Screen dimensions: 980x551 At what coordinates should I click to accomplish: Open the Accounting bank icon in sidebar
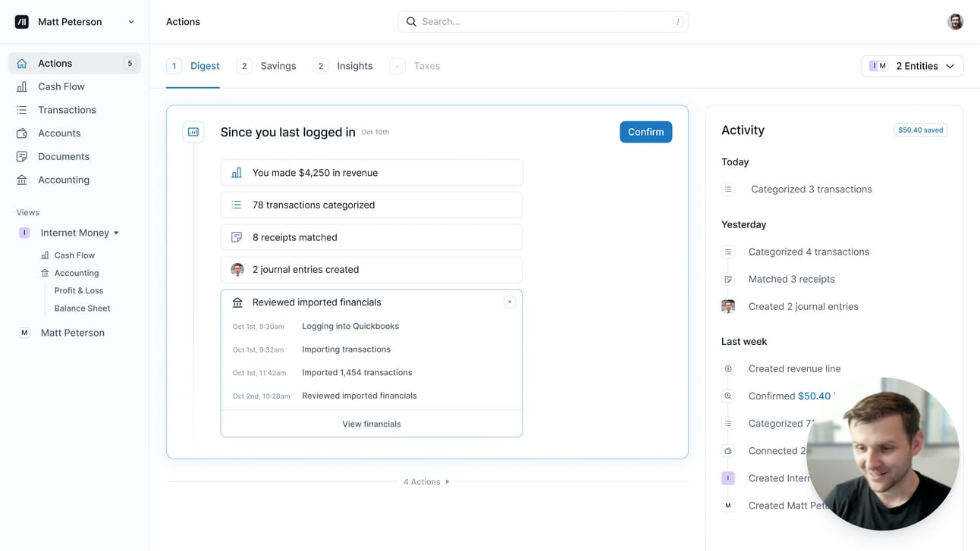[x=22, y=180]
